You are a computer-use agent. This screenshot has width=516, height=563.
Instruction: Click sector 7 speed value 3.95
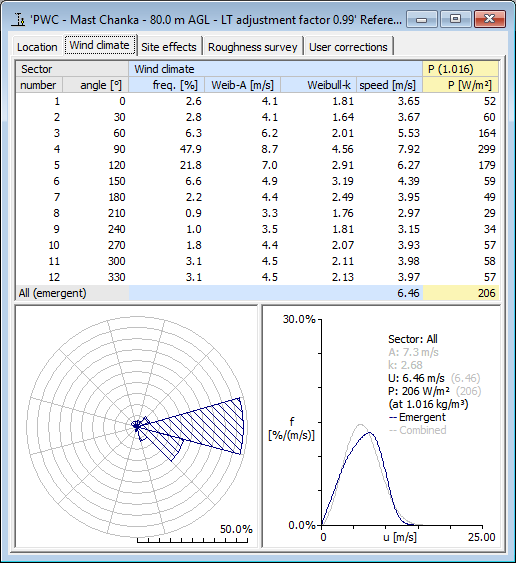point(409,197)
